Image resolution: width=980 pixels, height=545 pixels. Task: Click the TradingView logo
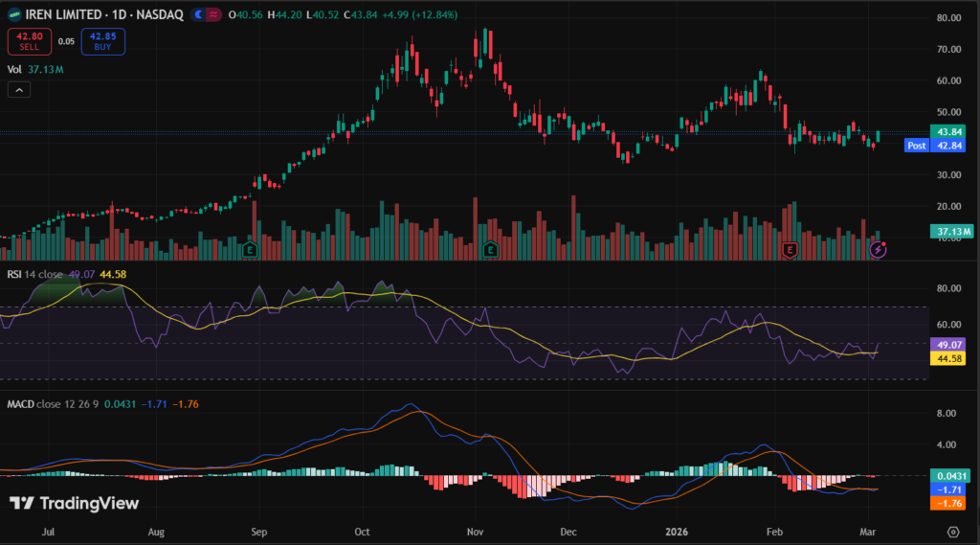[x=74, y=503]
